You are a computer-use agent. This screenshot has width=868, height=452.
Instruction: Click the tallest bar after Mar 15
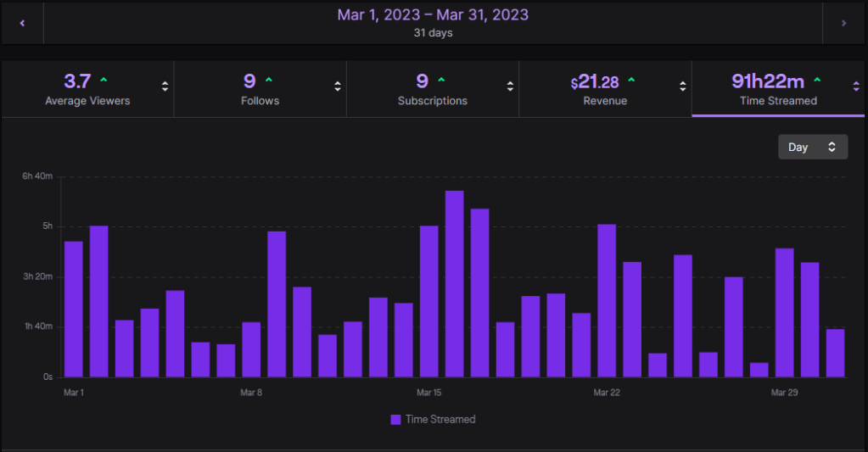coord(455,283)
